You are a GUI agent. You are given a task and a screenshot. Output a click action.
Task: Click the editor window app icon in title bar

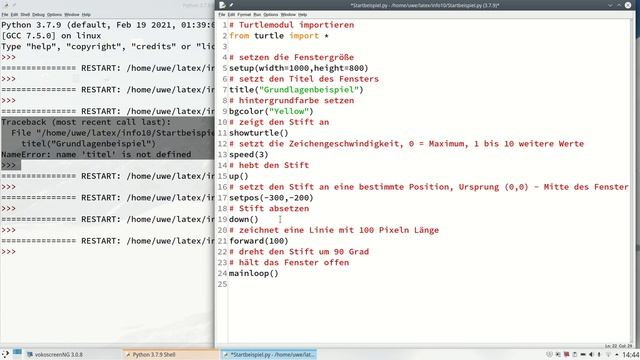pos(222,5)
